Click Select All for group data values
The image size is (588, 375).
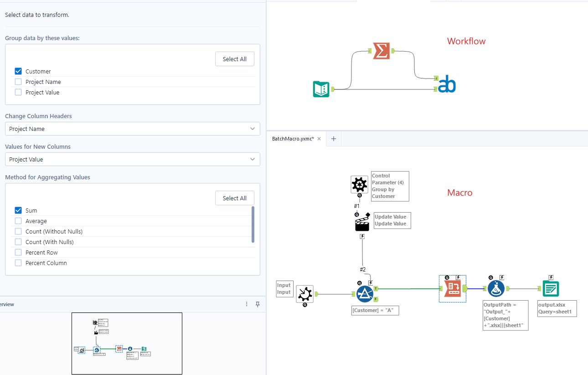(x=234, y=59)
